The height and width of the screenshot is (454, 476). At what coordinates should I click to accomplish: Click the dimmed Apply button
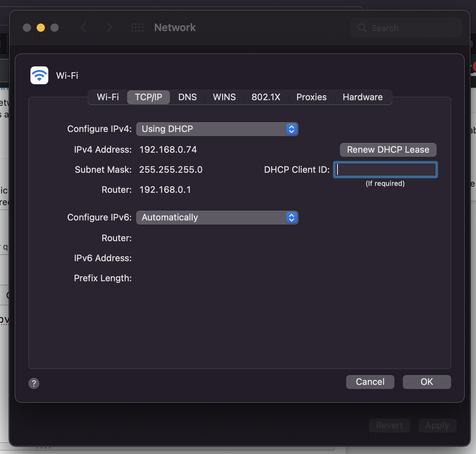click(437, 426)
